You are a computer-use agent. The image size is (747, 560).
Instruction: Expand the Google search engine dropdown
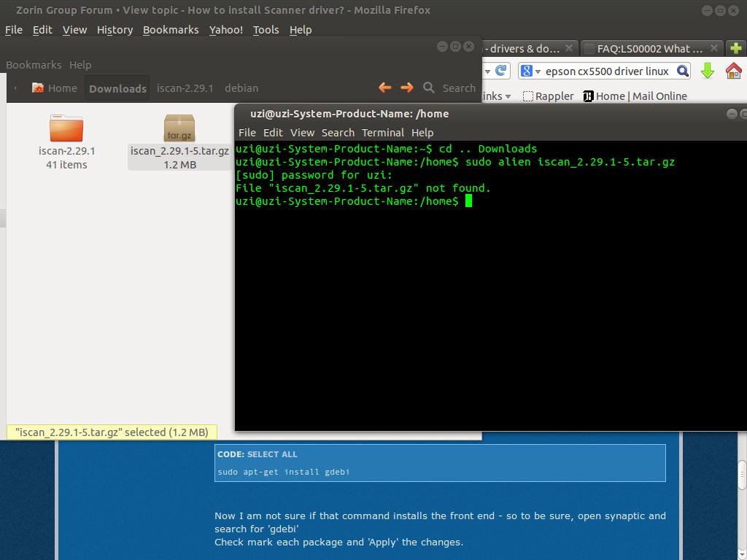530,71
